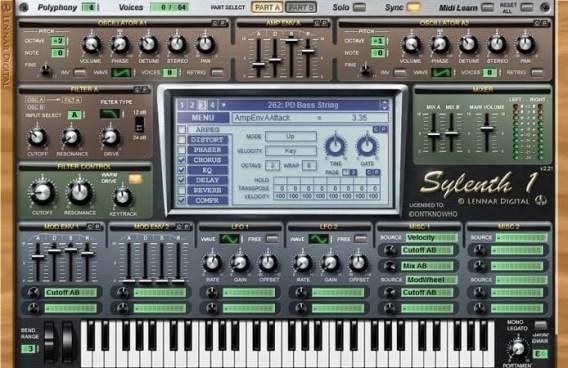Image resolution: width=568 pixels, height=368 pixels.
Task: Click the Filter Control Cutoff knob
Action: (42, 192)
